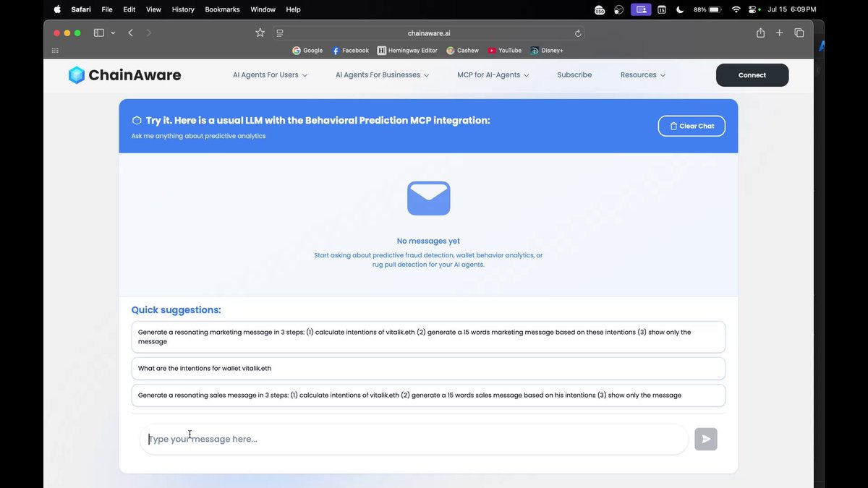Open the Edit menu
Image resolution: width=868 pixels, height=488 pixels.
coord(129,9)
